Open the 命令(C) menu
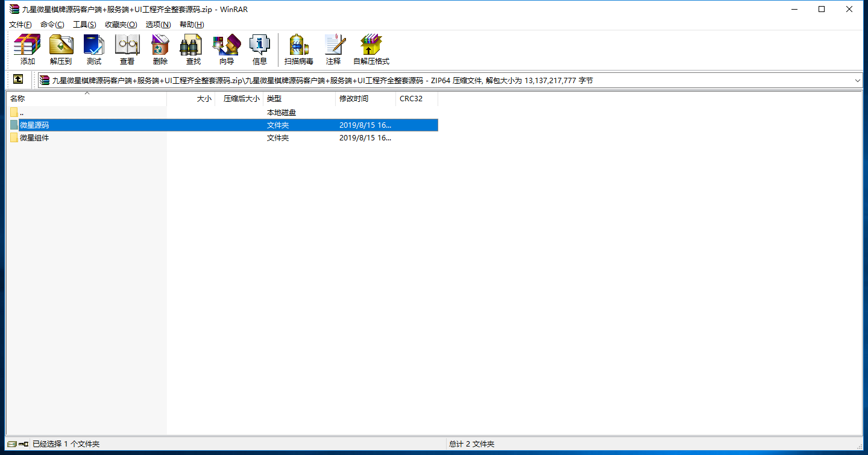 [52, 25]
